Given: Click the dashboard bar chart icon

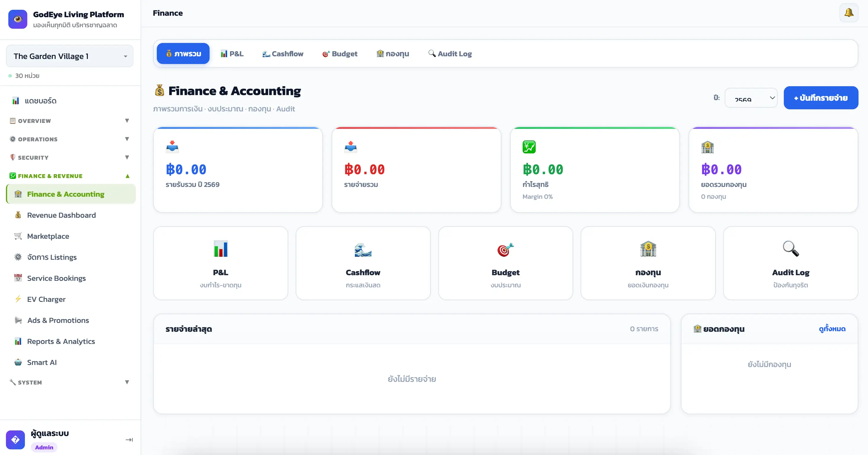Looking at the screenshot, I should [15, 101].
